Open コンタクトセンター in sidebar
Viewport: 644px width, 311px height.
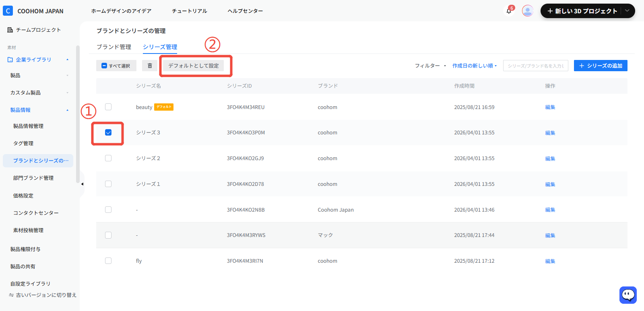(36, 213)
